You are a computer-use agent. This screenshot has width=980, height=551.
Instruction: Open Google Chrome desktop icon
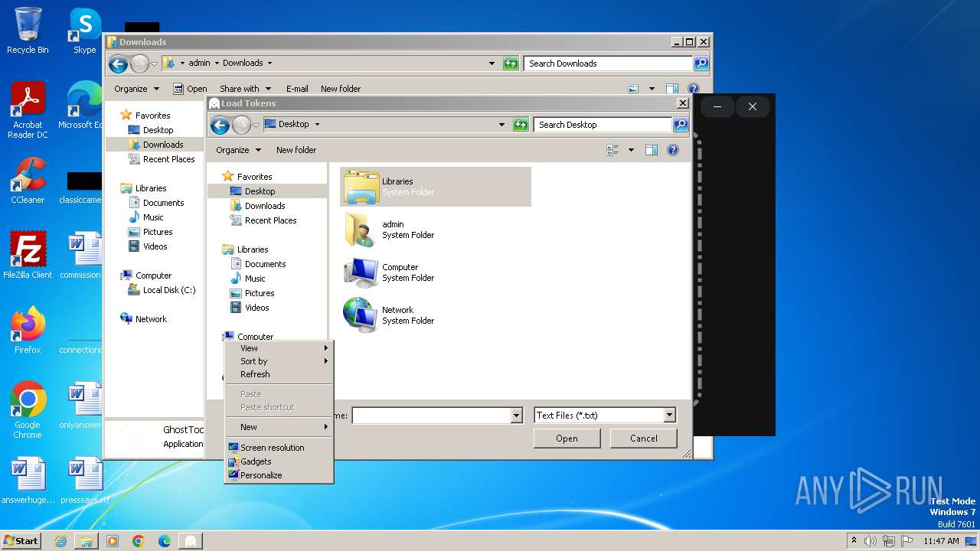(x=28, y=410)
